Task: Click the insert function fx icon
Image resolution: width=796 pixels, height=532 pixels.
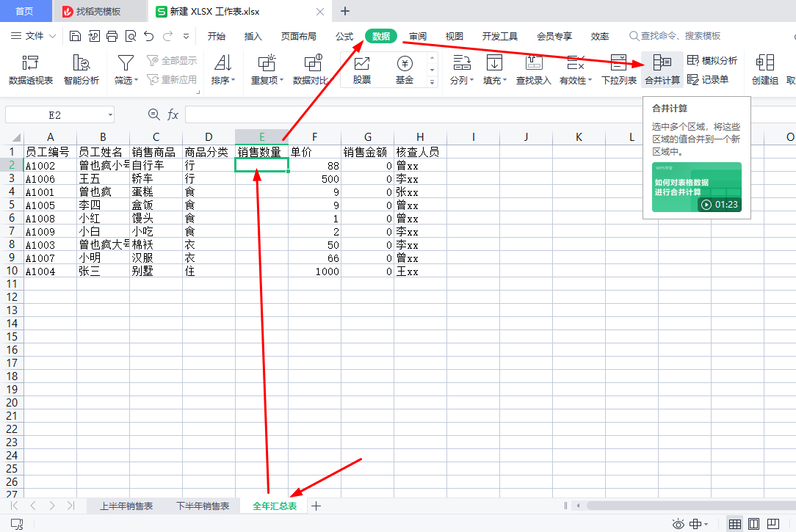Action: pos(173,114)
